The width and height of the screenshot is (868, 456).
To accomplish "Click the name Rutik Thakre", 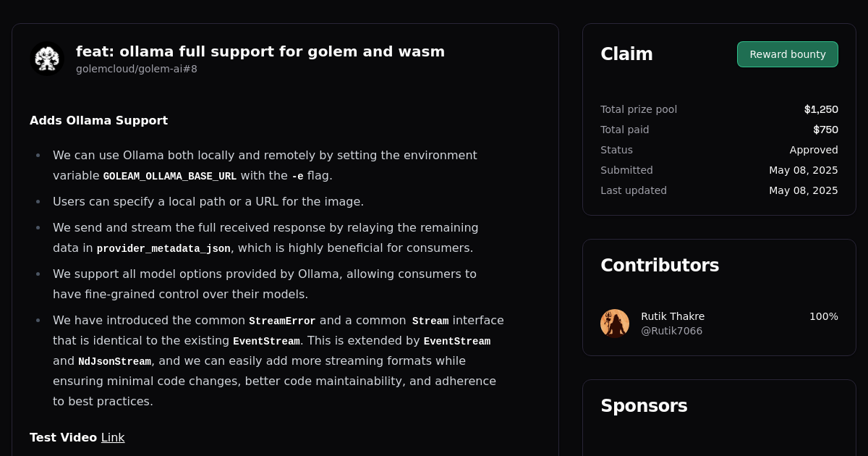I will [x=673, y=316].
